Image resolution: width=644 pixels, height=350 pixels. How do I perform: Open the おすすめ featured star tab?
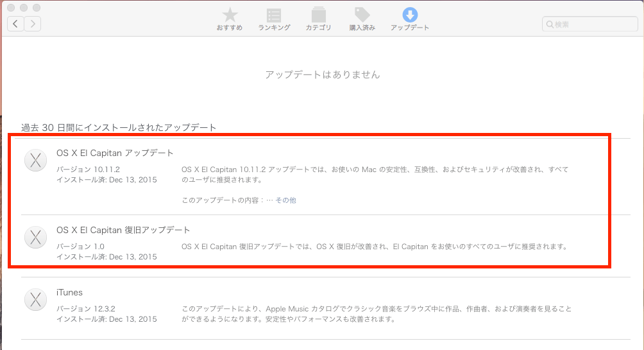point(230,19)
